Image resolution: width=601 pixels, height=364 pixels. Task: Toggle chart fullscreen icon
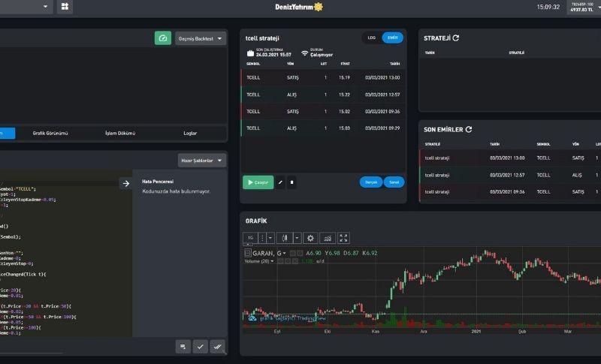[x=343, y=238]
